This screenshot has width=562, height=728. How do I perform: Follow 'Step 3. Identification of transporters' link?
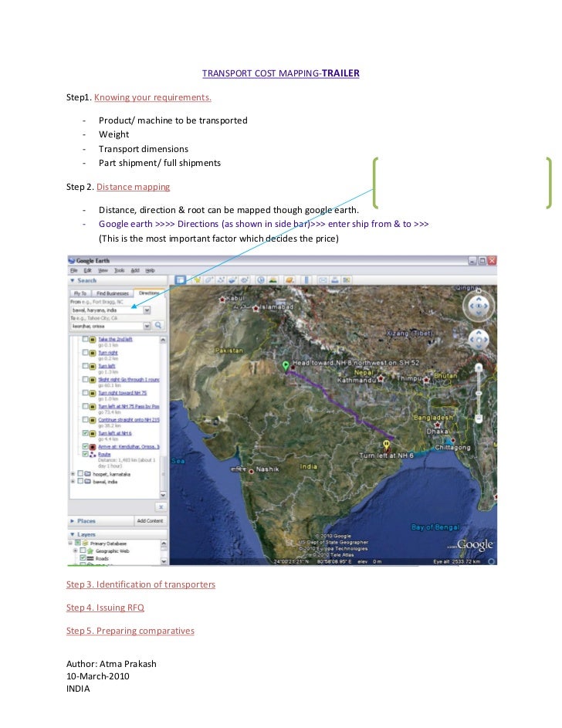[140, 584]
